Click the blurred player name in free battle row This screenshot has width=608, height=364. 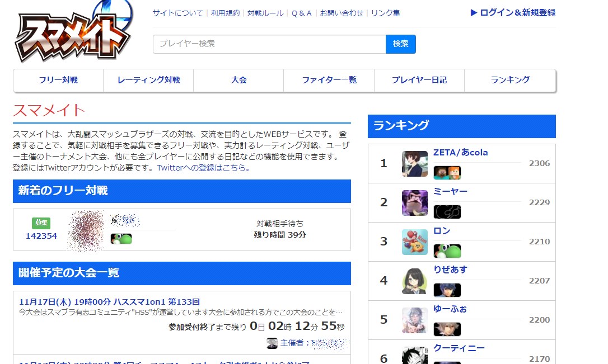tap(124, 220)
